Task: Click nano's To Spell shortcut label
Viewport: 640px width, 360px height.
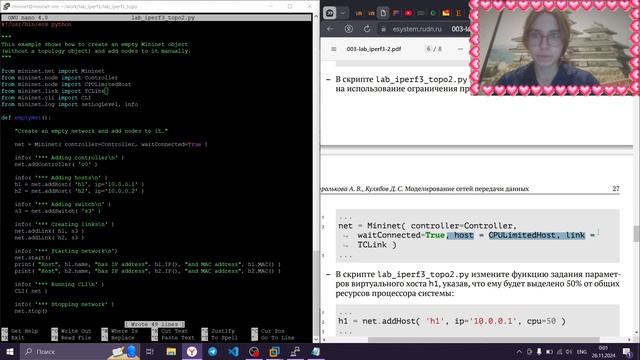Action: (224, 338)
